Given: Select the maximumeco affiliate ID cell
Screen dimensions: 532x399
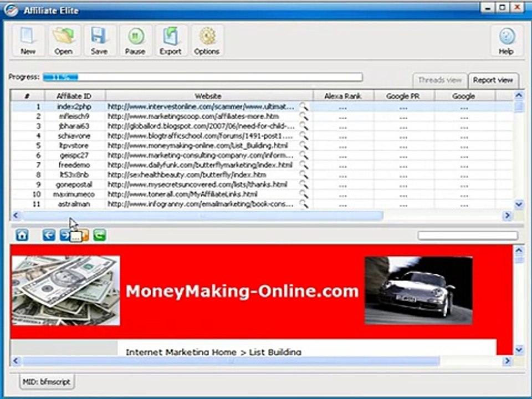Looking at the screenshot, I should pos(74,195).
